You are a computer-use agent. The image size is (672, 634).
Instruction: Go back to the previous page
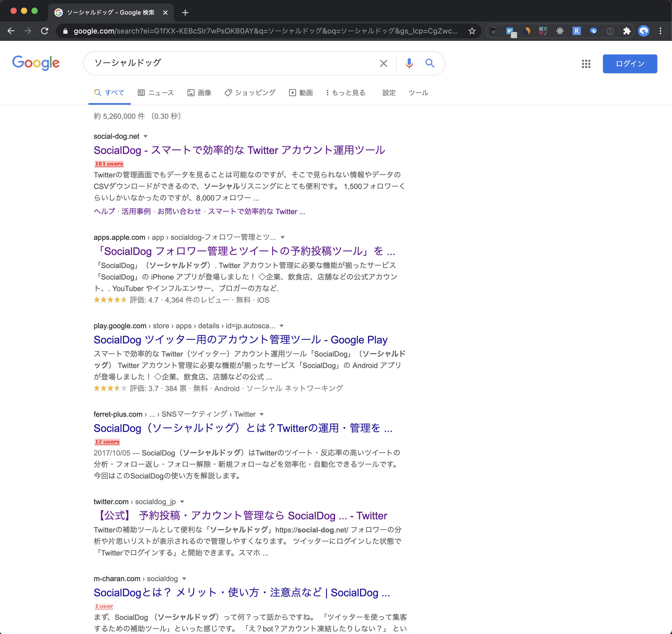11,31
